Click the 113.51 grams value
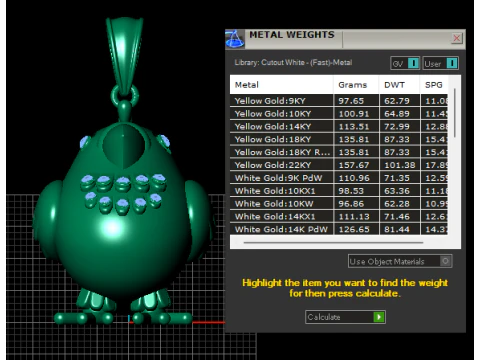Viewport: 480px width, 360px height. [x=354, y=126]
